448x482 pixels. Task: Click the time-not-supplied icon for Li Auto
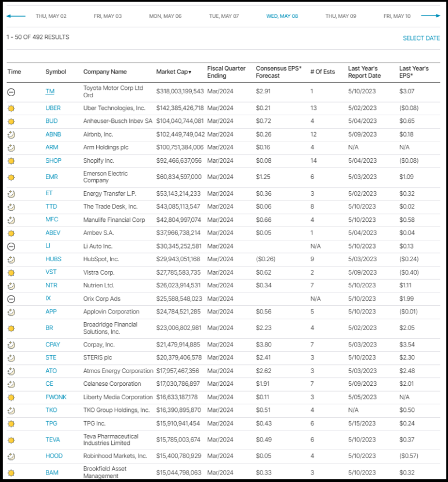pyautogui.click(x=12, y=247)
